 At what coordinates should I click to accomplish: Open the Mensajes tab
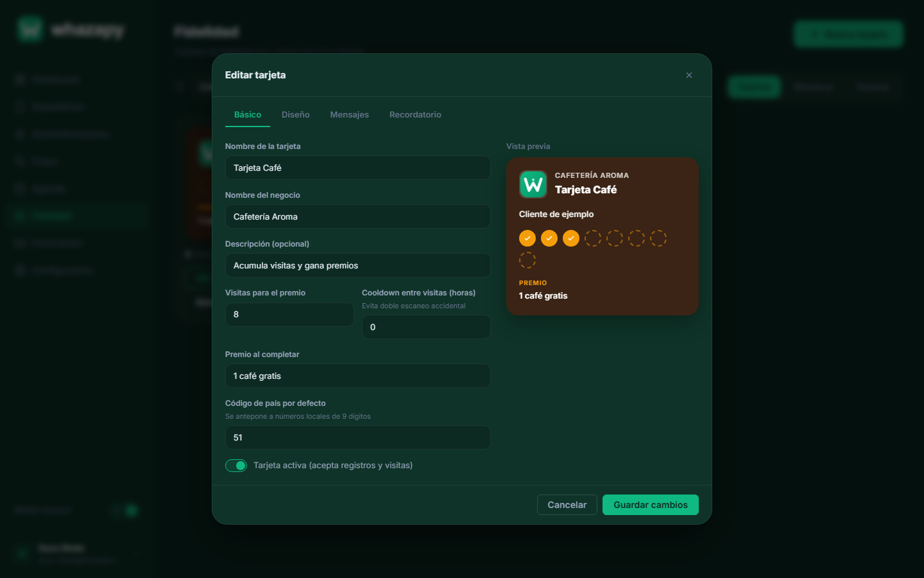[x=350, y=114]
